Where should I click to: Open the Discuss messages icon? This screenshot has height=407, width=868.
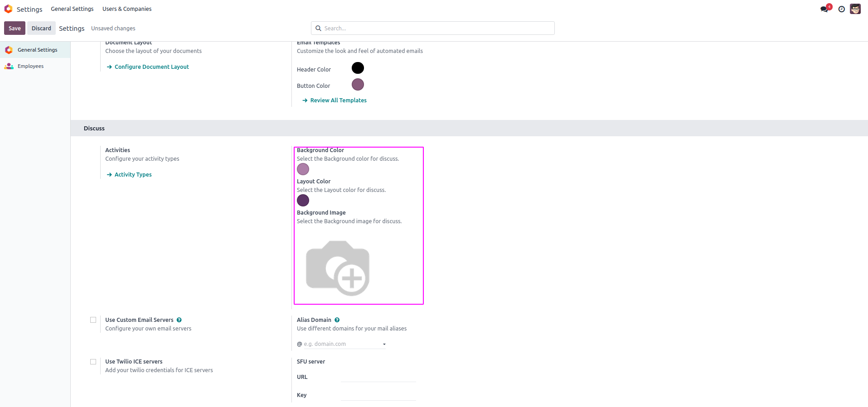(x=824, y=9)
